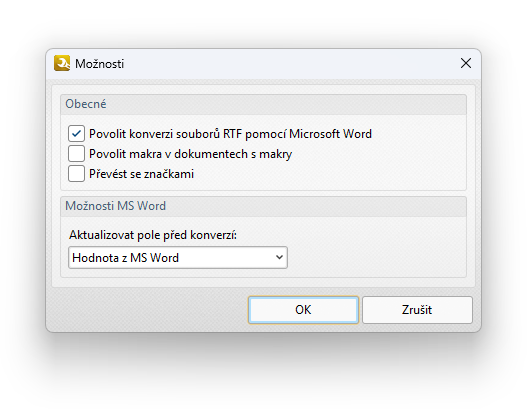Close the Možnosti dialog with the X
The width and height of the screenshot is (527, 409).
(x=466, y=63)
